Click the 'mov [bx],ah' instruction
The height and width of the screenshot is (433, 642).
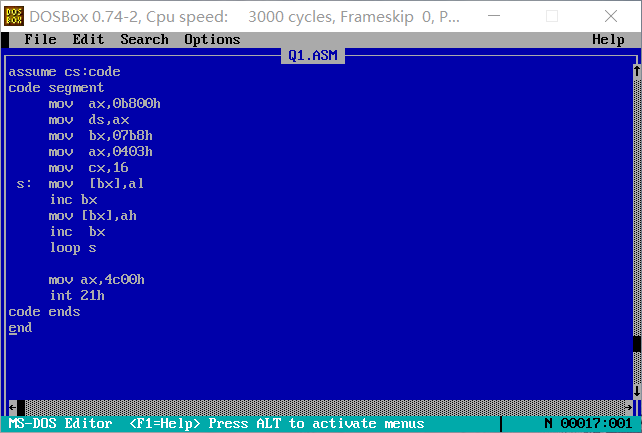93,216
